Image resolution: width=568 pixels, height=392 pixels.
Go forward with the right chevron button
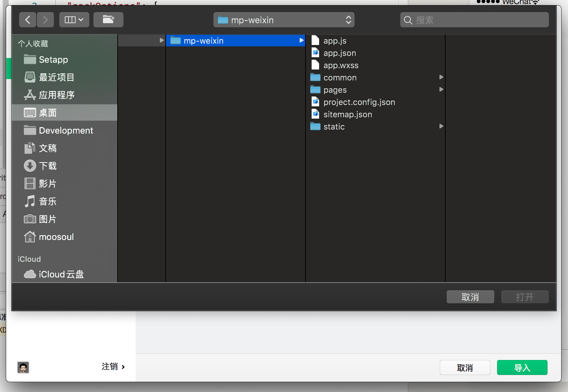(x=45, y=20)
